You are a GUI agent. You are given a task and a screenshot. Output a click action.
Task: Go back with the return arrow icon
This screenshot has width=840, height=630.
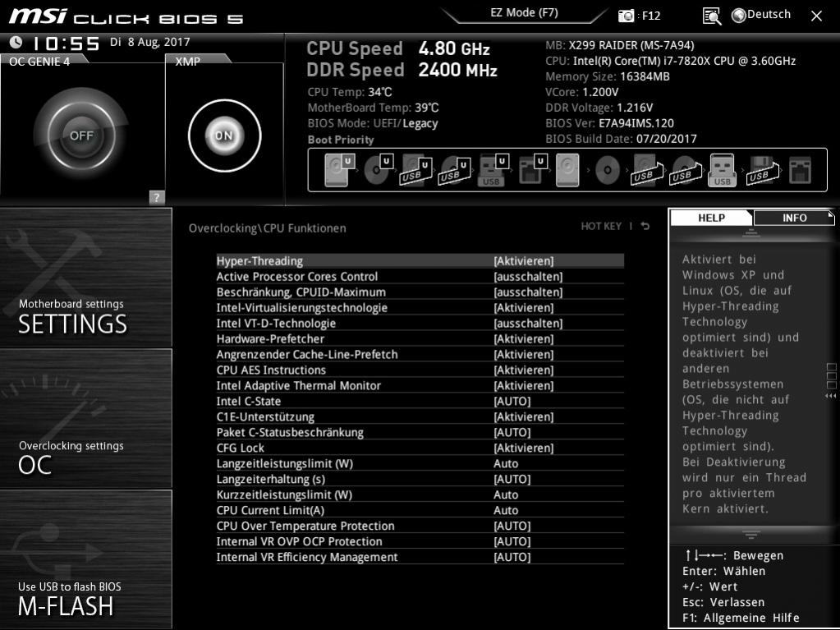pyautogui.click(x=645, y=226)
